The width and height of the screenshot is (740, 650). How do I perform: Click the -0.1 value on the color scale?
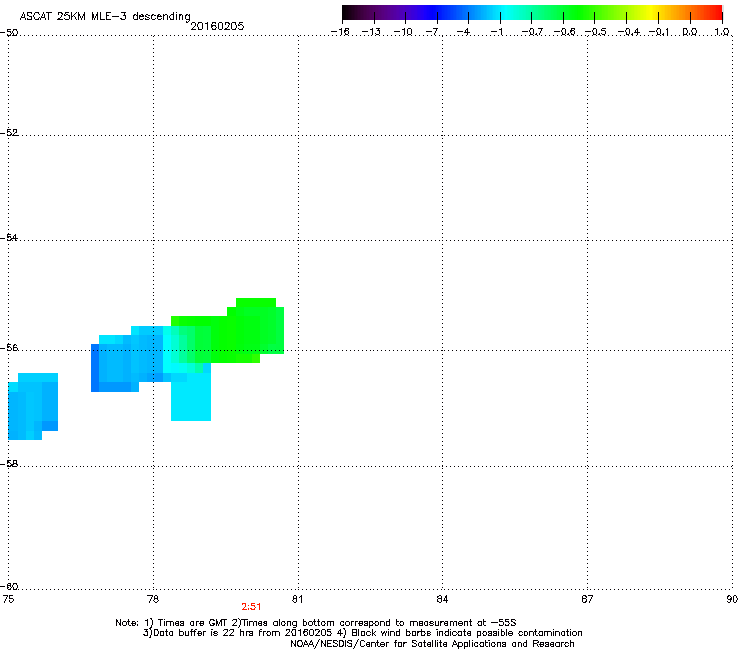[x=659, y=32]
